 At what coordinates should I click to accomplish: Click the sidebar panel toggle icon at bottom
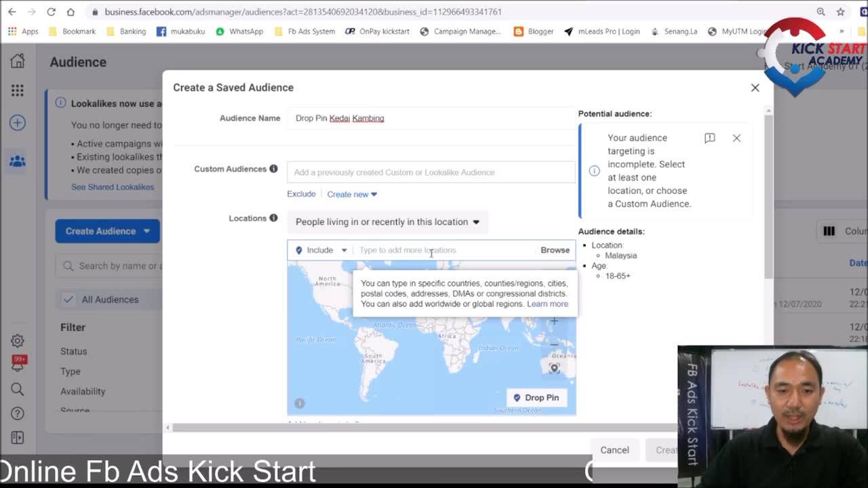point(18,438)
